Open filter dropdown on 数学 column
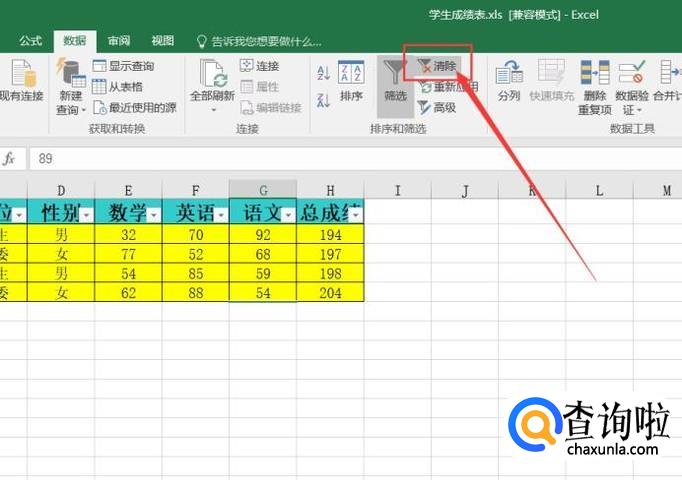Screen dimensions: 682x480 click(154, 215)
